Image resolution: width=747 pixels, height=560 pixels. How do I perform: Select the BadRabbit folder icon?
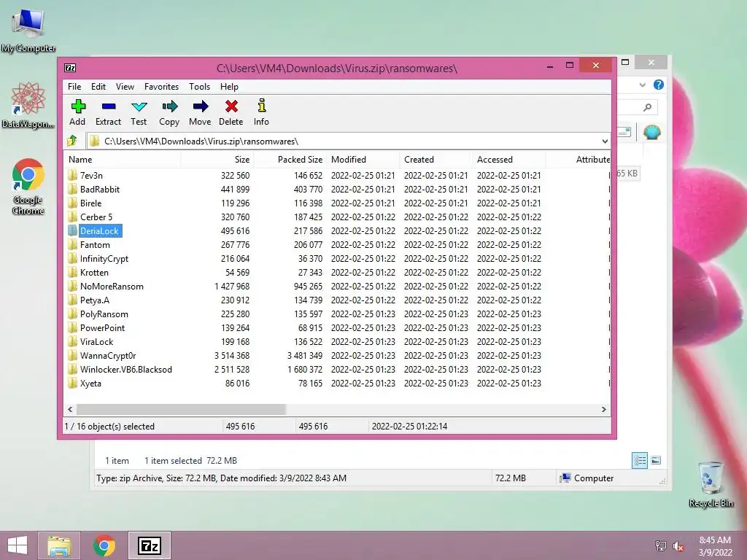(x=72, y=189)
